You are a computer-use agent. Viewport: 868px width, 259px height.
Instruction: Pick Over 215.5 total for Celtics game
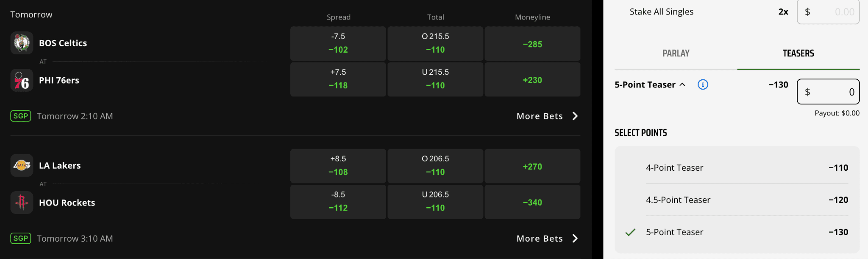click(x=435, y=43)
